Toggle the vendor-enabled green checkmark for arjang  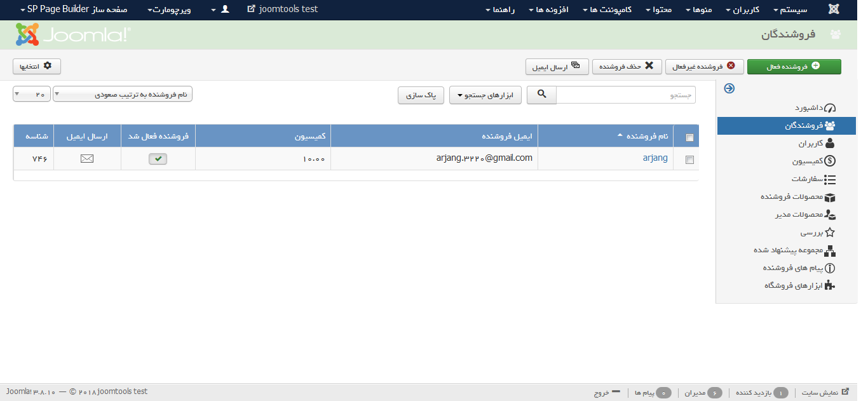coord(158,159)
